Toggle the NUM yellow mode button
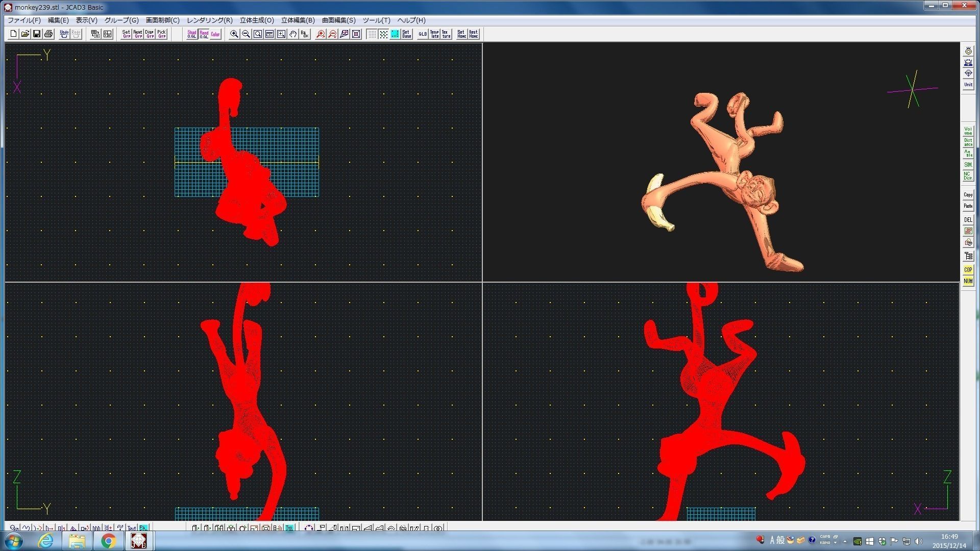The width and height of the screenshot is (980, 551). point(968,281)
